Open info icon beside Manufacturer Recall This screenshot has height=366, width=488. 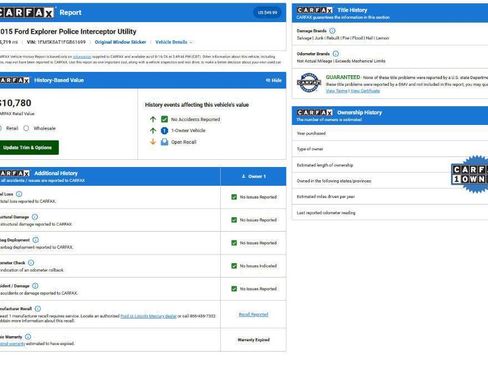[38, 309]
